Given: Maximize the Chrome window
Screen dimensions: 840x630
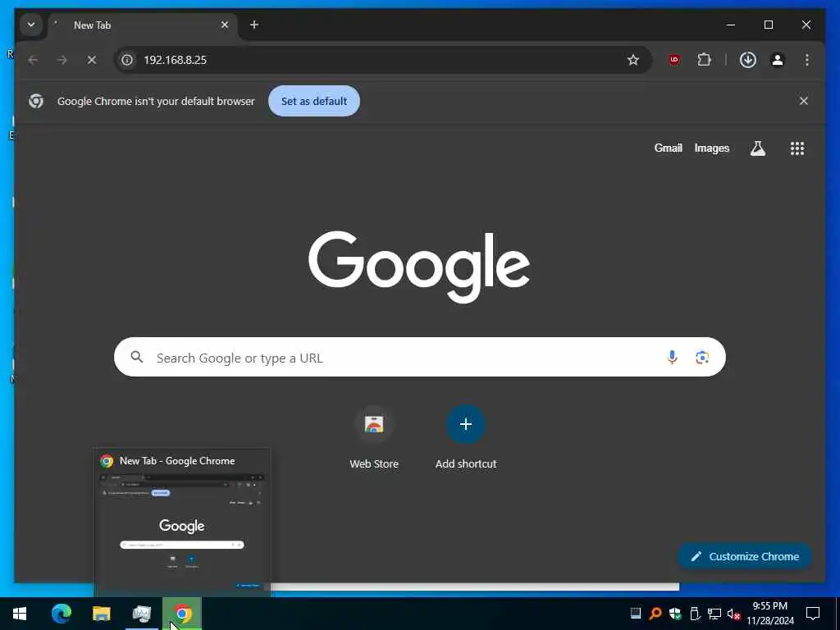Looking at the screenshot, I should click(768, 25).
